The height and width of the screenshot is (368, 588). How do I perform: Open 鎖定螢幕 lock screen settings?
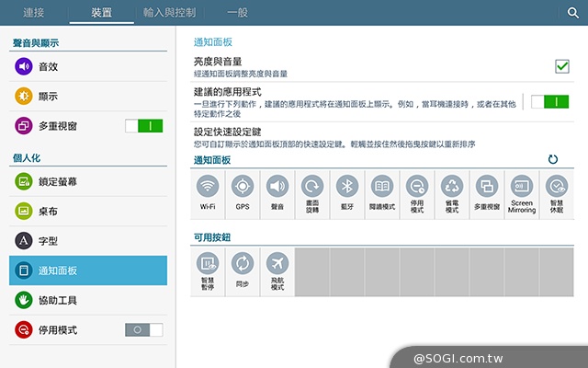pyautogui.click(x=88, y=182)
